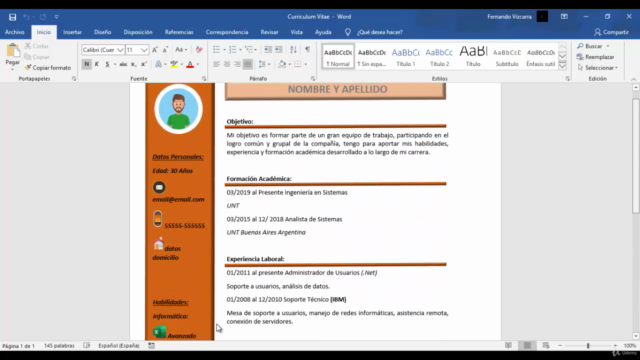Click macro recording icon in status bar
Screen dimensions: 640x360
point(151,345)
